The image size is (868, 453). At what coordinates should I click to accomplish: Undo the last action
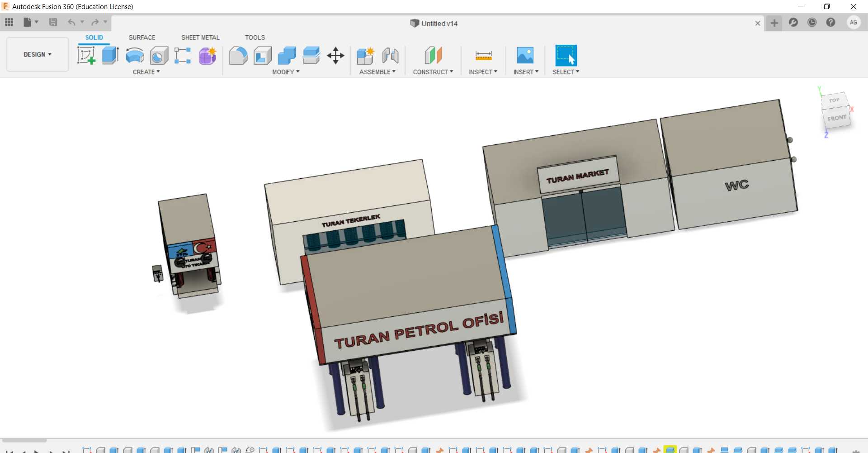pyautogui.click(x=71, y=22)
